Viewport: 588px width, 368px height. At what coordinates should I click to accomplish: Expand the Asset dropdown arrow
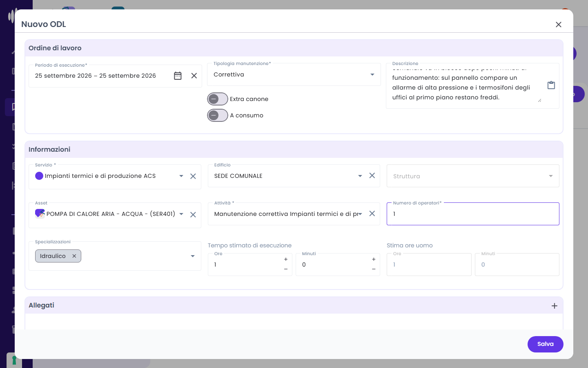pyautogui.click(x=181, y=214)
